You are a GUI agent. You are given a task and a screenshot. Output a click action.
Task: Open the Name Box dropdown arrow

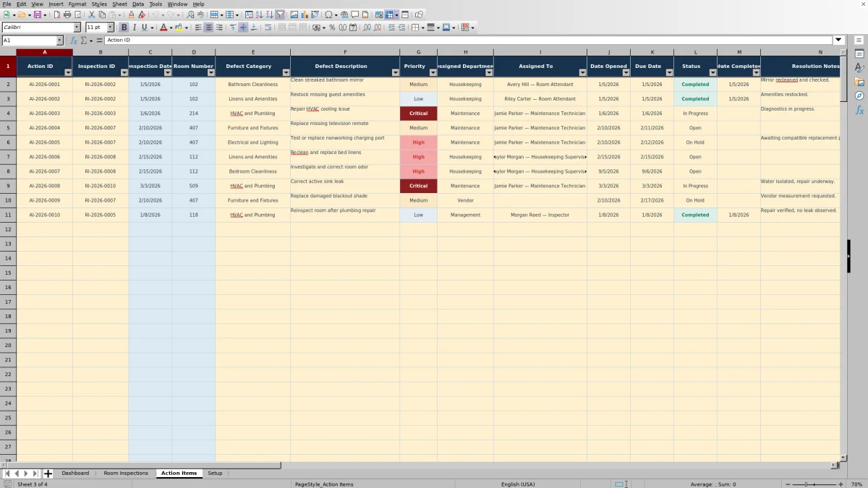point(59,40)
